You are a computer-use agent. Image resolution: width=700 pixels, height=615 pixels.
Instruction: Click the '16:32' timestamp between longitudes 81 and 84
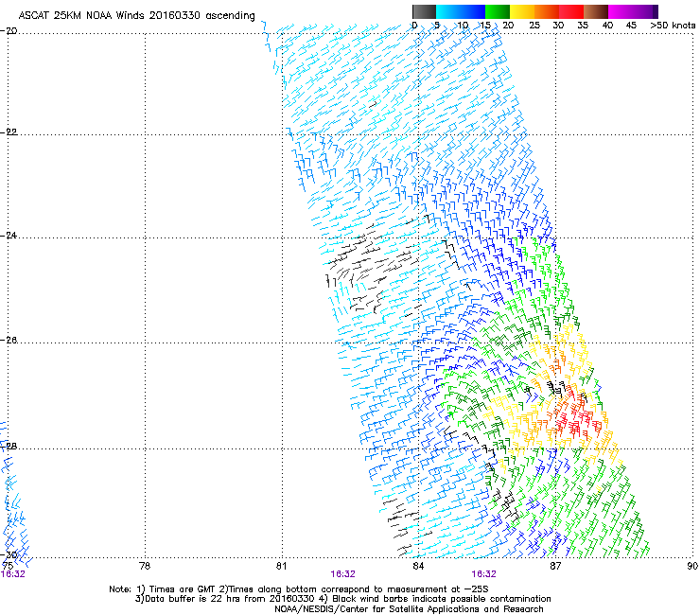(x=342, y=574)
